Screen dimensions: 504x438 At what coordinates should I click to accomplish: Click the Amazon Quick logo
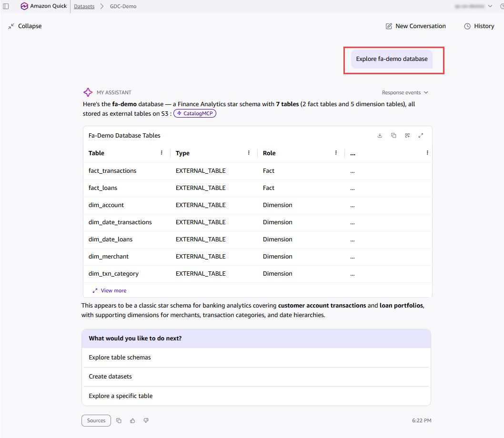tap(24, 6)
